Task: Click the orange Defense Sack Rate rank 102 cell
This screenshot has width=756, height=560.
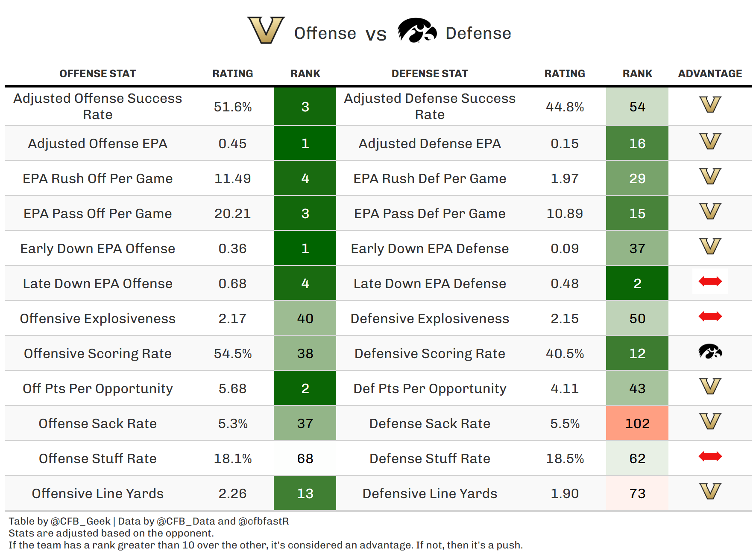Action: point(637,423)
